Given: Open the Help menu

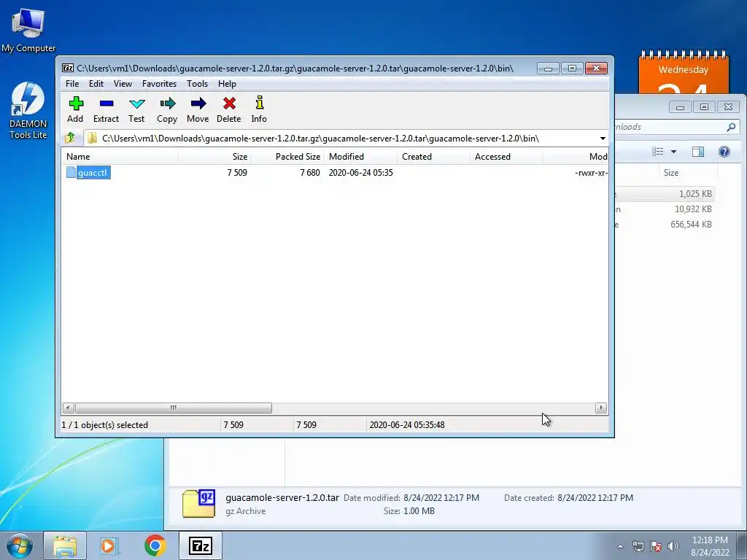Looking at the screenshot, I should pyautogui.click(x=228, y=84).
